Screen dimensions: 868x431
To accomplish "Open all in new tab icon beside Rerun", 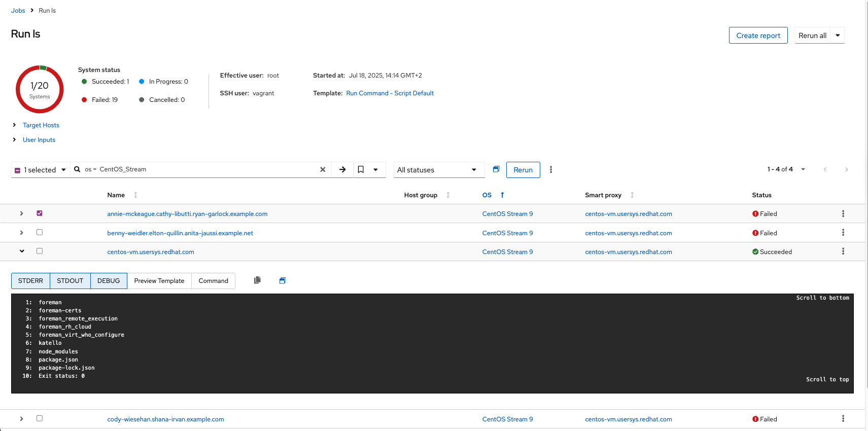I will pos(496,169).
